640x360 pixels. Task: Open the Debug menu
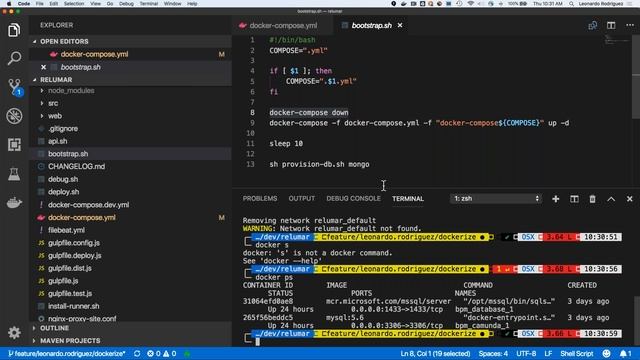(126, 4)
